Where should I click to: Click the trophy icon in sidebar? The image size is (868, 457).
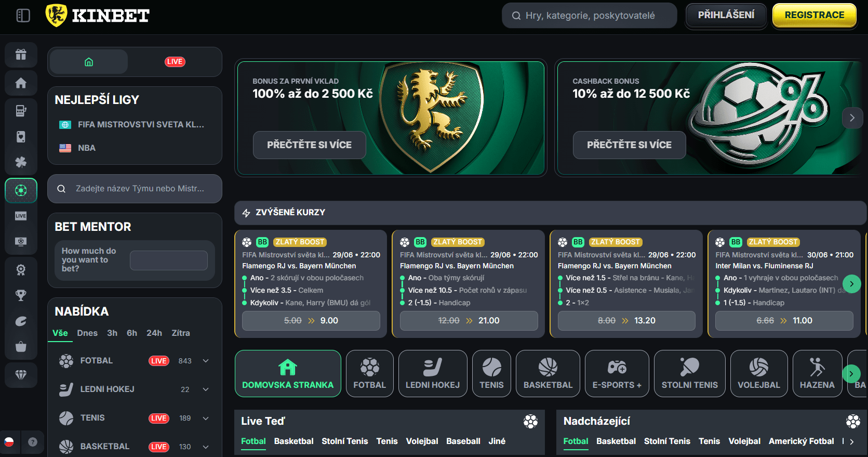pyautogui.click(x=21, y=295)
